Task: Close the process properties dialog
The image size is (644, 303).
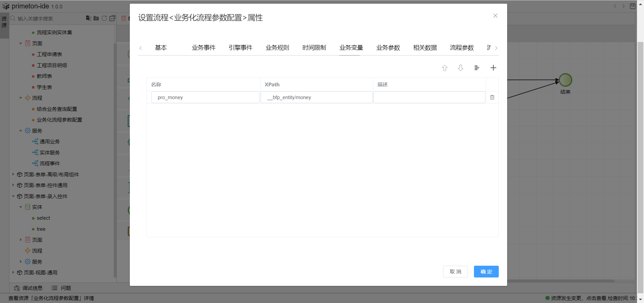Action: [495, 16]
